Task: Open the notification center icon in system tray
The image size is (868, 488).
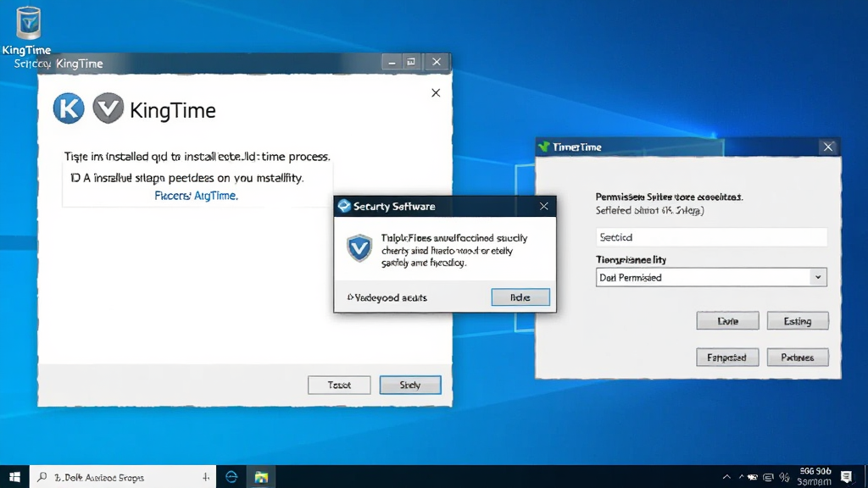Action: tap(847, 477)
